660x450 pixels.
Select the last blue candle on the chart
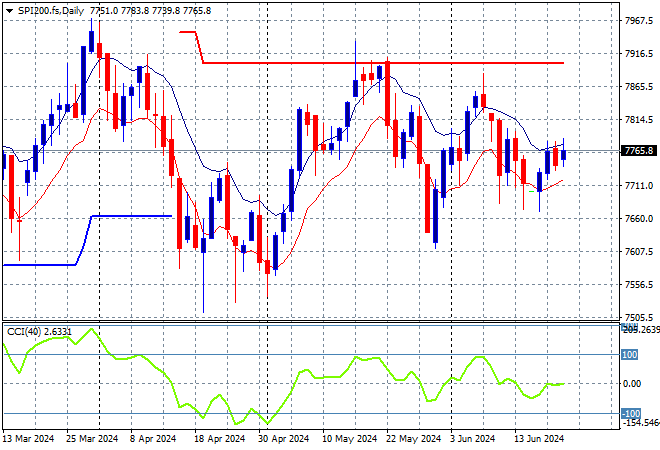pyautogui.click(x=564, y=154)
